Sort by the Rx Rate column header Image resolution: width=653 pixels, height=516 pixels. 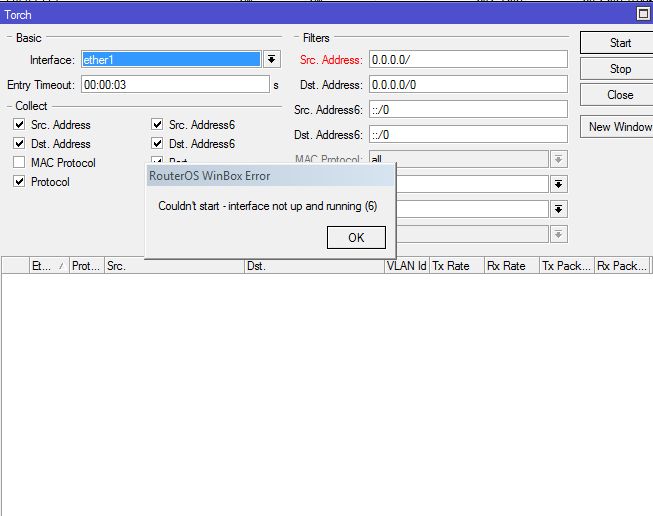click(511, 266)
